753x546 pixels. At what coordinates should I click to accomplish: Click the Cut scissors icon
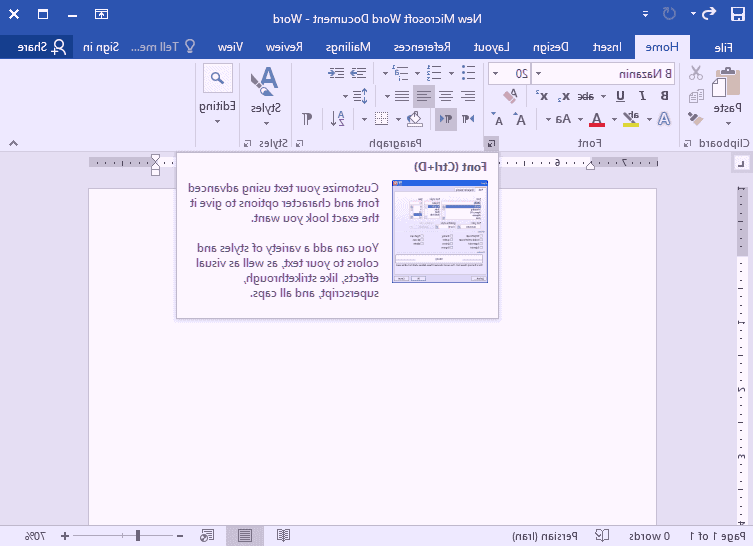[x=696, y=73]
